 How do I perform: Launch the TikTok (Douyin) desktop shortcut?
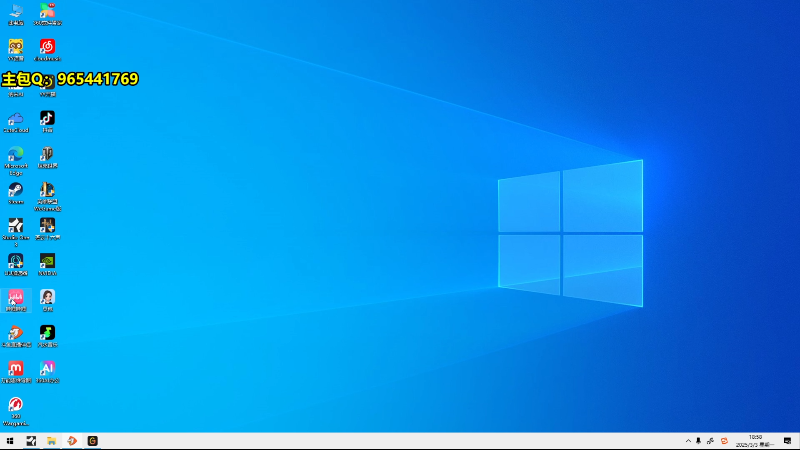tap(47, 121)
